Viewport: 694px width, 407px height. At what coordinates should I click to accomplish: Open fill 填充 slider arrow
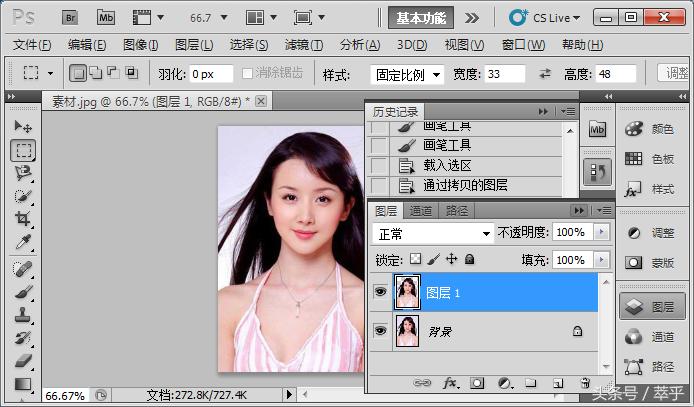601,260
